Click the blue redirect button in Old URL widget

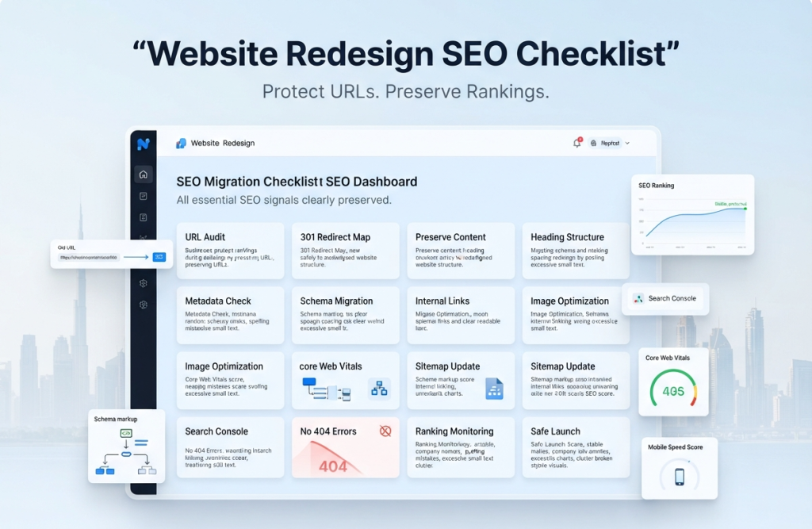coord(159,257)
